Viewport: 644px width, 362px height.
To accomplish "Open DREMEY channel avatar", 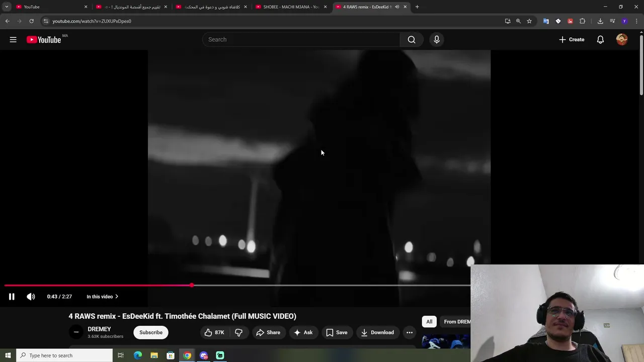I will click(x=76, y=332).
